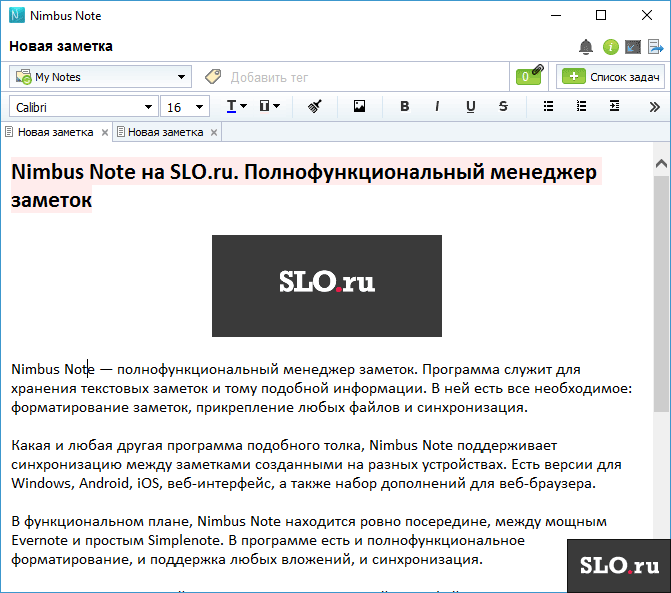671x593 pixels.
Task: Switch to the first Новая заметка tab
Action: tap(56, 132)
